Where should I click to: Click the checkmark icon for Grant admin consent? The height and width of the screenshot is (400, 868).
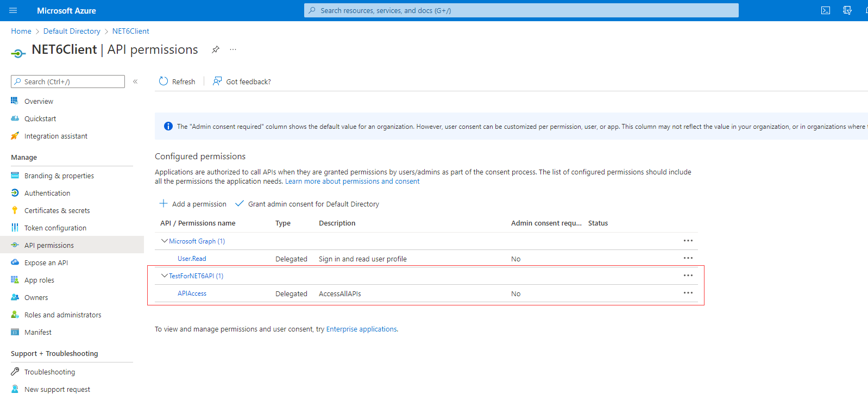(x=239, y=203)
